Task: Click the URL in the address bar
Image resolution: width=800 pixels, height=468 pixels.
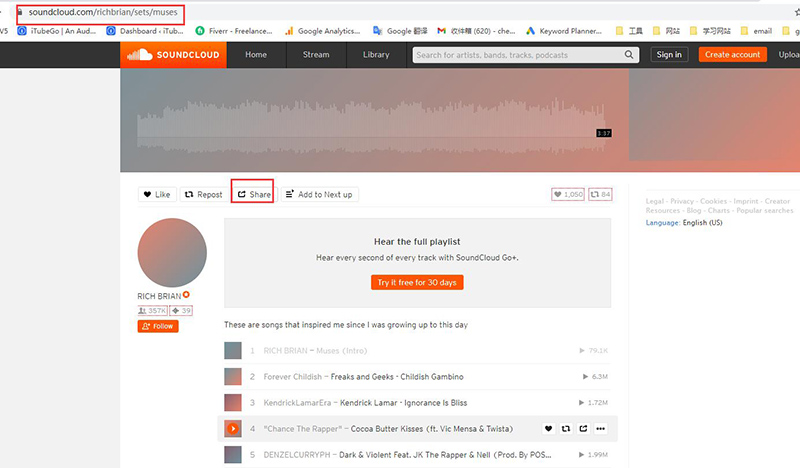Action: point(103,12)
